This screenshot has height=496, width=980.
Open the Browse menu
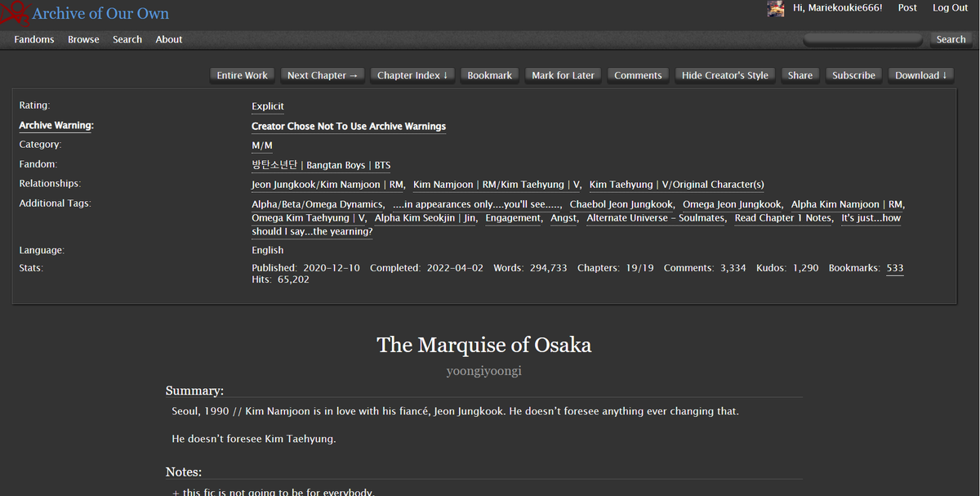[83, 39]
